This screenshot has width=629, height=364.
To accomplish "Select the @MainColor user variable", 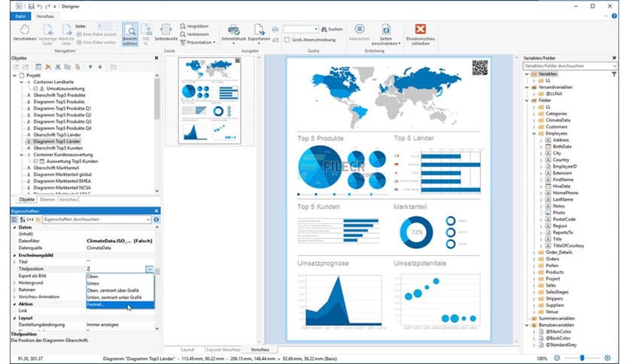I will 558,332.
